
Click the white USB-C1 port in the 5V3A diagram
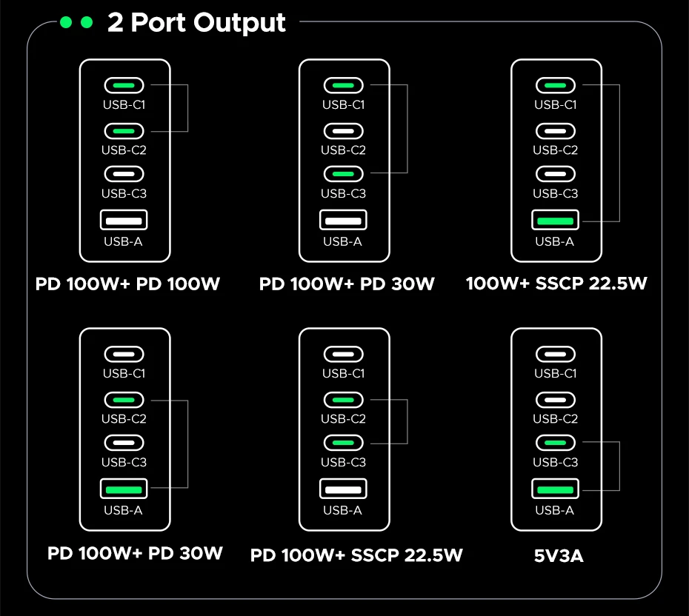pos(556,354)
